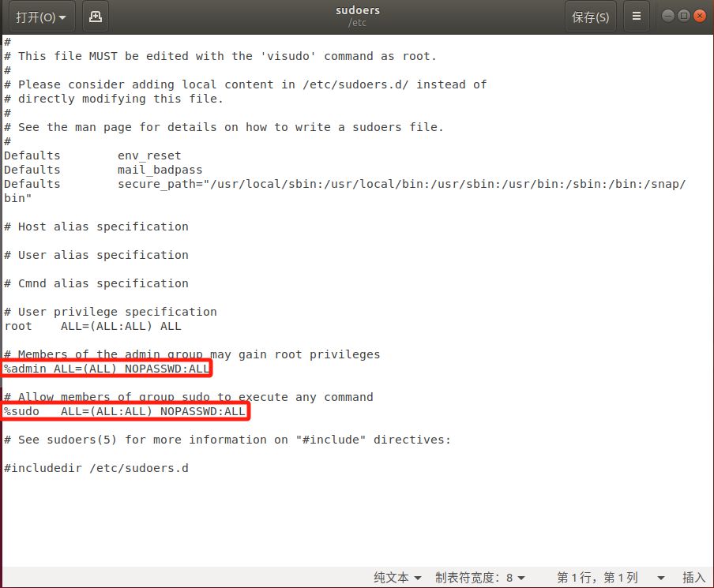Click the Defaults mail_badpass line
The width and height of the screenshot is (714, 588).
coord(103,170)
